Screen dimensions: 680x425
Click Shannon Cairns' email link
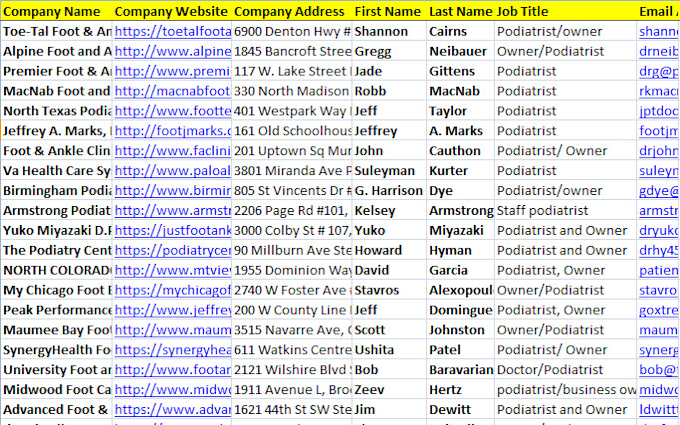(659, 31)
